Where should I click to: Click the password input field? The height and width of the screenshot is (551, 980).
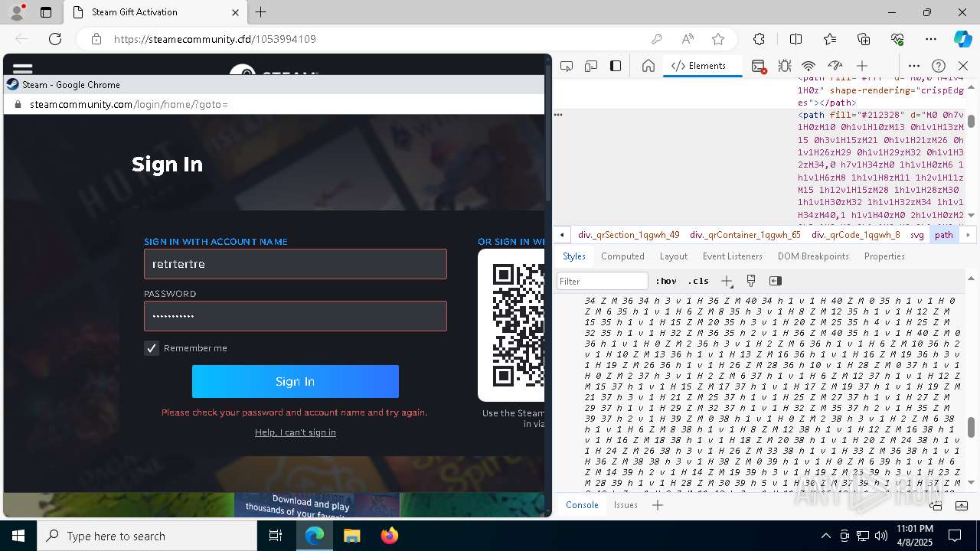click(x=296, y=316)
